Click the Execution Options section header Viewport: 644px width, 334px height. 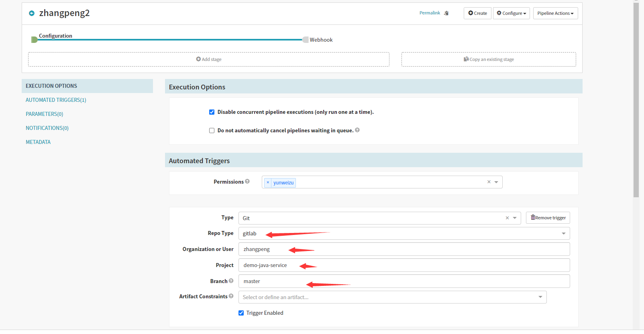coord(374,87)
